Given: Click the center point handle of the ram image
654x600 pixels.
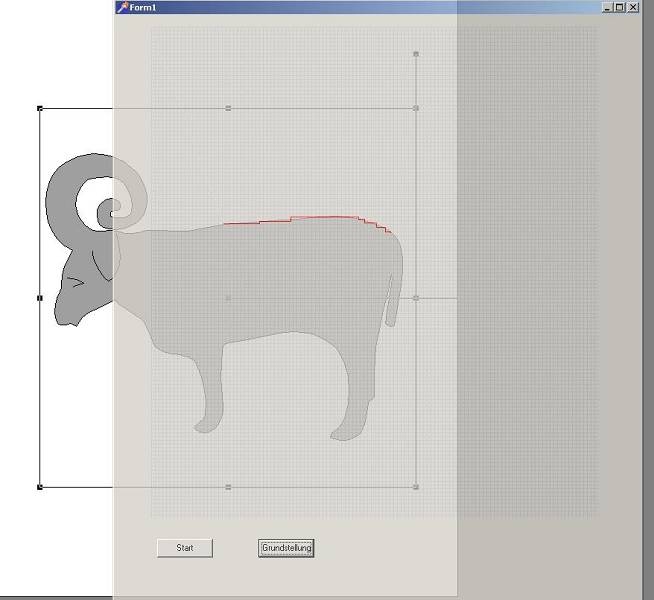Looking at the screenshot, I should [x=228, y=298].
